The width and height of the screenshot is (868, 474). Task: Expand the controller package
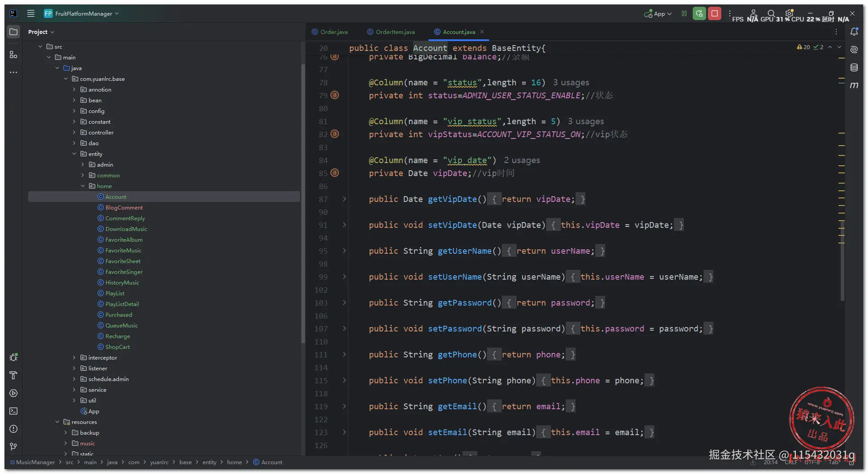point(74,132)
